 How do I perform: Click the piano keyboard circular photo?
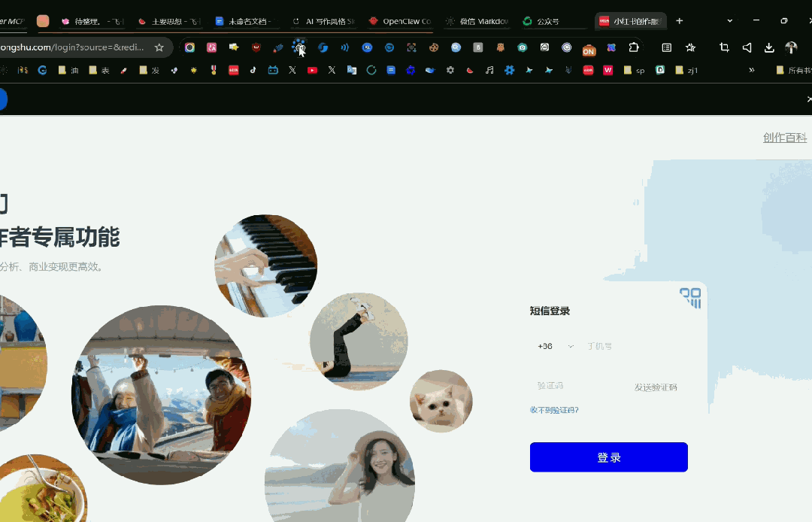266,266
